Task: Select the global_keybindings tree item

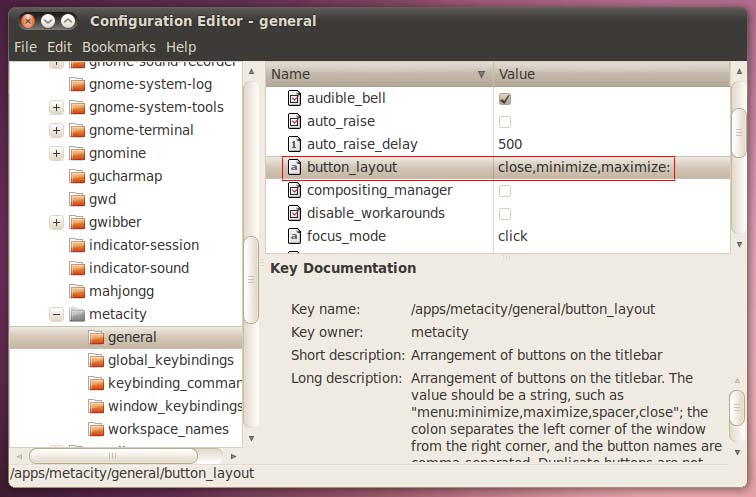Action: [x=171, y=360]
